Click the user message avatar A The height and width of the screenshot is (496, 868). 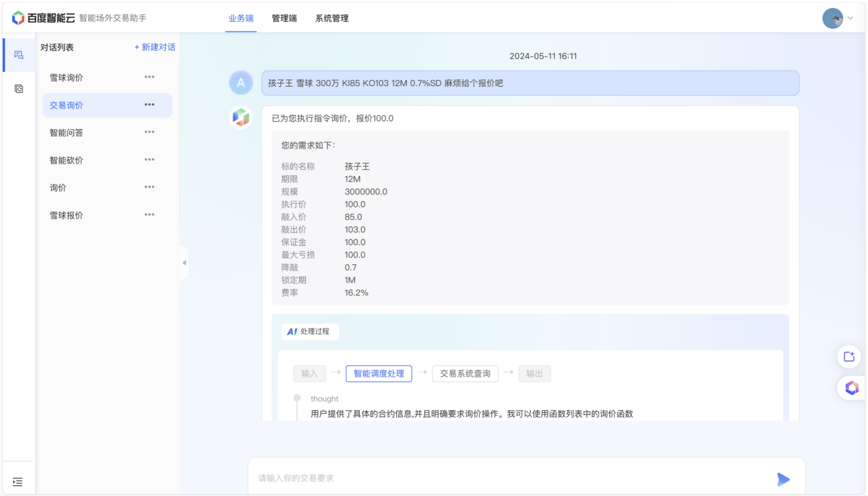(241, 83)
